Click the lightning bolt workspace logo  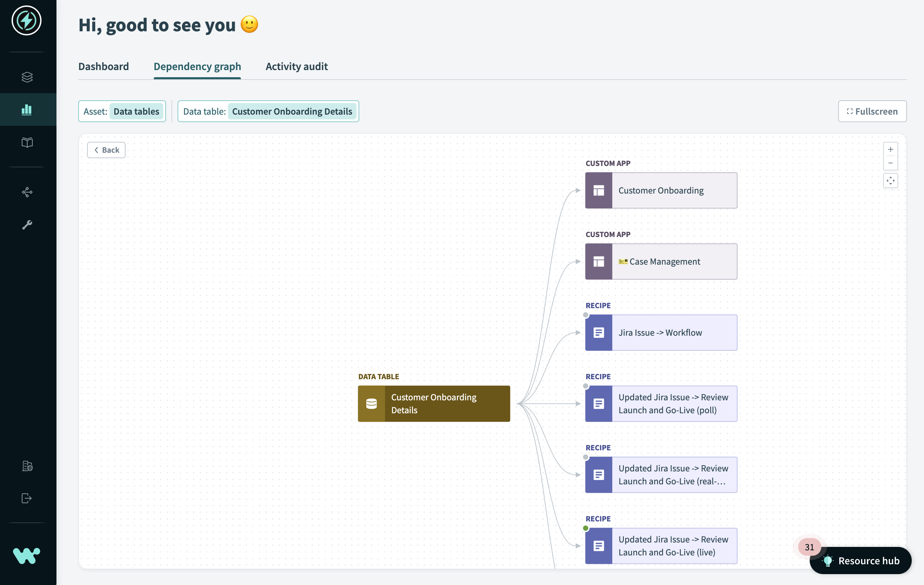[27, 21]
